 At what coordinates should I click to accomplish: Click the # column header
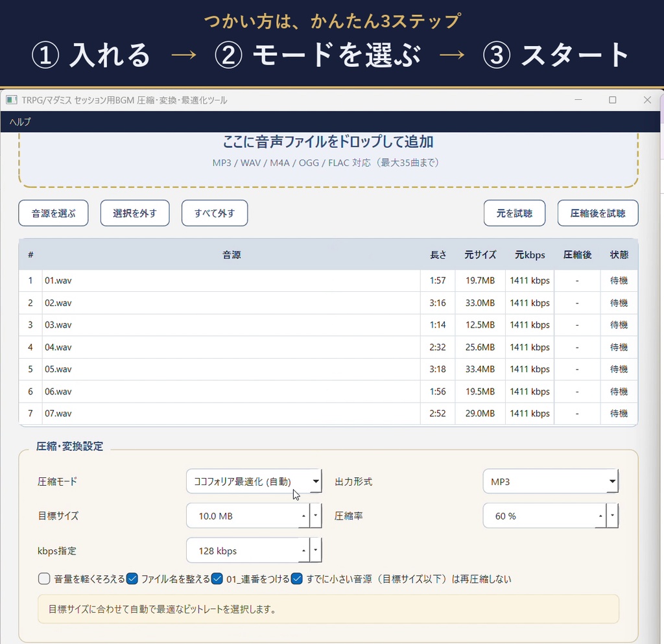[30, 254]
